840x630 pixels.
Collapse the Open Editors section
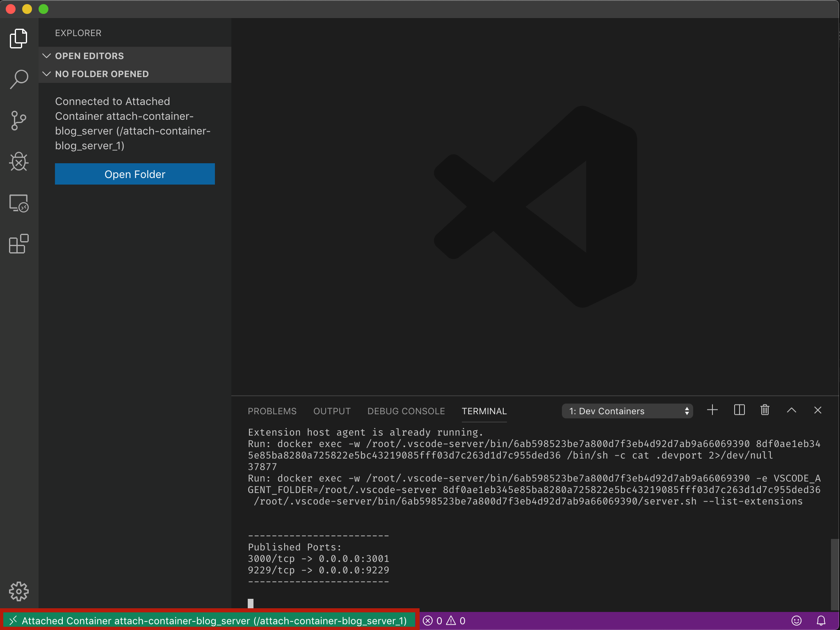click(46, 56)
